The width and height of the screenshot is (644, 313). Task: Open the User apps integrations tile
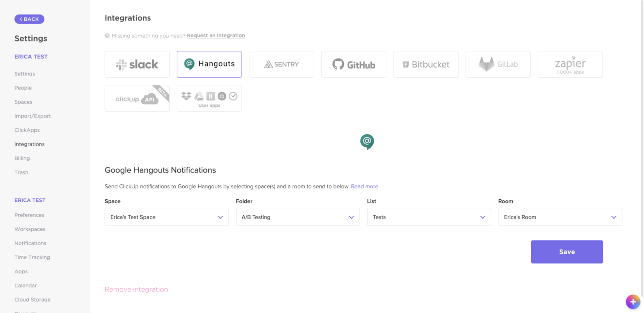[x=209, y=98]
